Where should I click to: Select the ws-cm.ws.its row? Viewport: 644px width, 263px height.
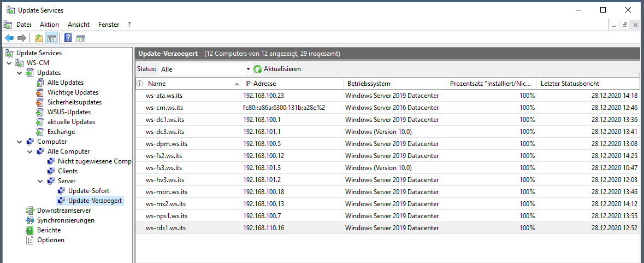coord(387,108)
